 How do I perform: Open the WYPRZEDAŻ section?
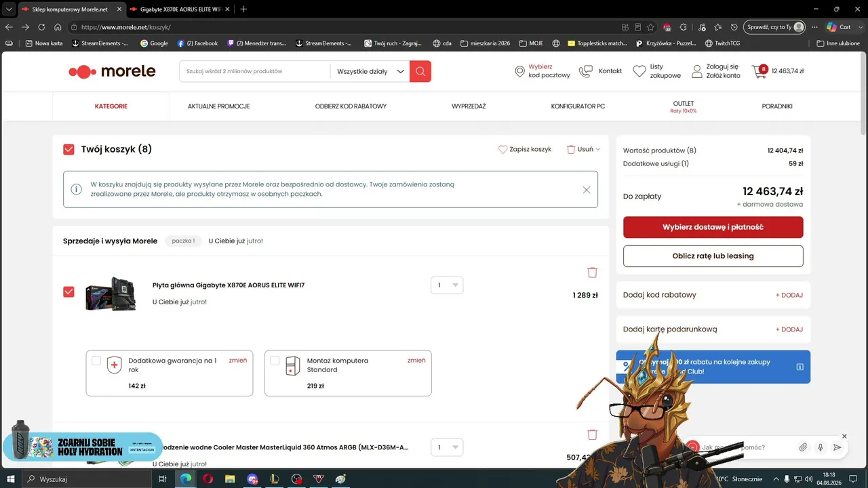pyautogui.click(x=469, y=106)
